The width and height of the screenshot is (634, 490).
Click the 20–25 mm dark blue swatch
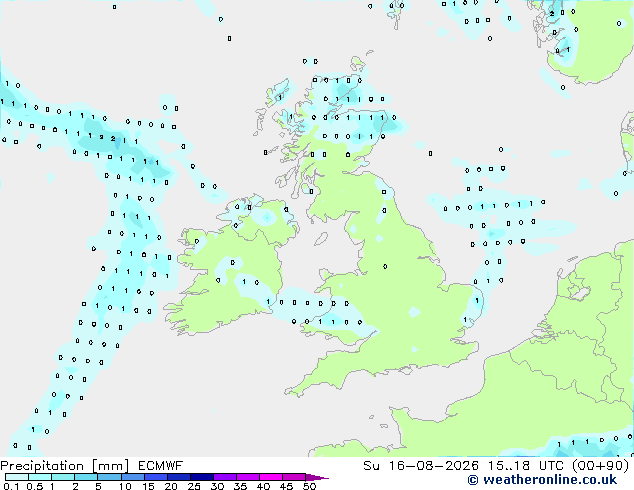tap(178, 477)
